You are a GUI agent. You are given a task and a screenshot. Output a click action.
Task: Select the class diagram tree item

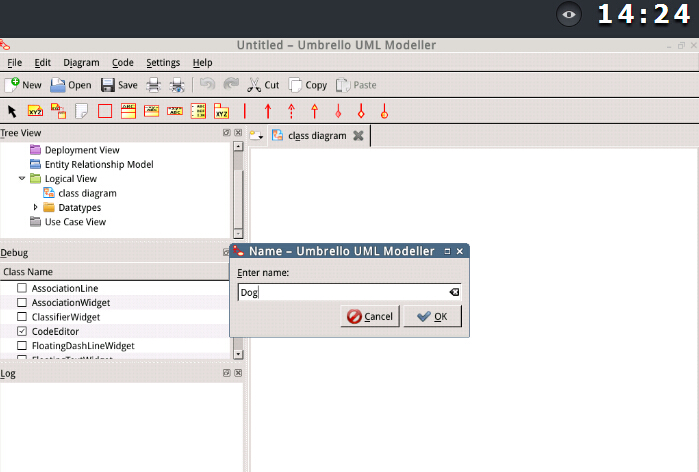point(87,193)
